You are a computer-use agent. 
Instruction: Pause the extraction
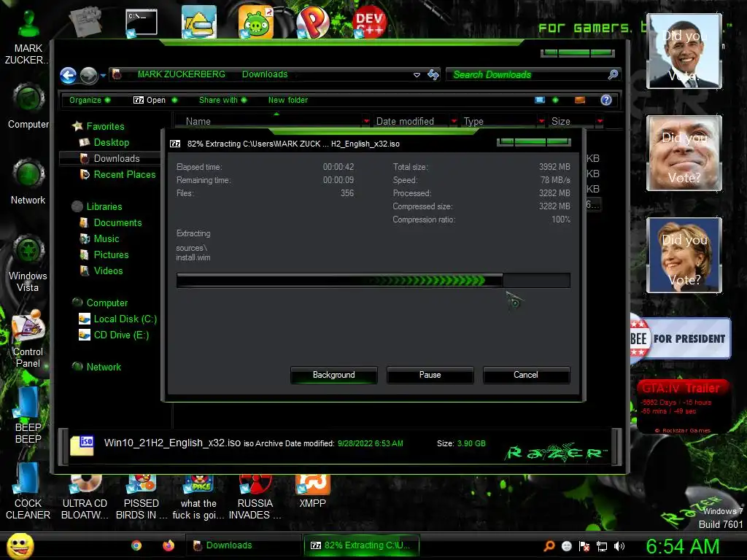click(x=430, y=375)
